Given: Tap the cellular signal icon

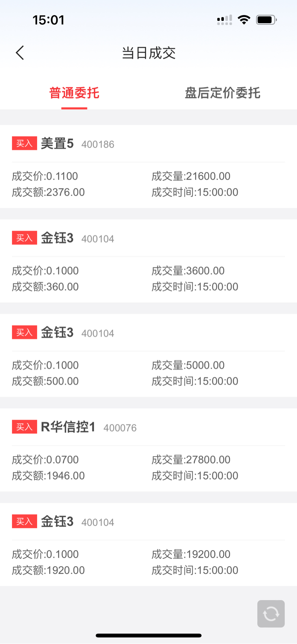Looking at the screenshot, I should click(x=225, y=20).
